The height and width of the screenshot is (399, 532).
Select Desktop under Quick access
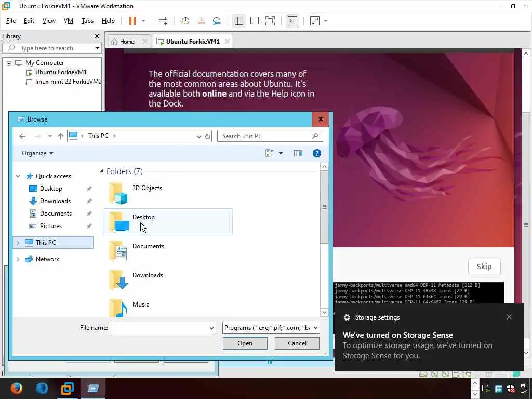pyautogui.click(x=51, y=189)
